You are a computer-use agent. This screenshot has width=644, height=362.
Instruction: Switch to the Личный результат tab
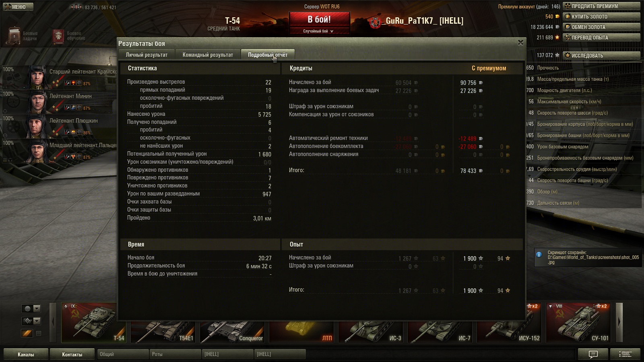coord(147,55)
